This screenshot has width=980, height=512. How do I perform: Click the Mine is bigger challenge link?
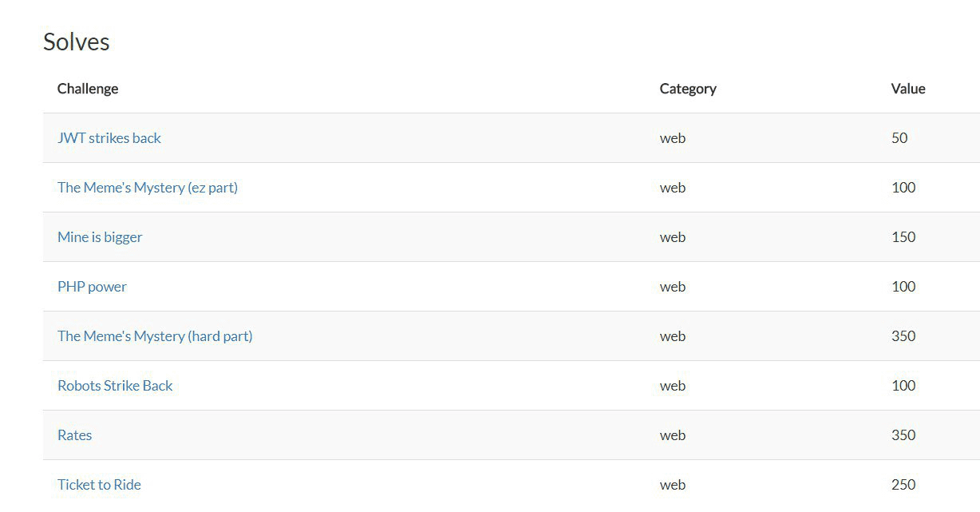tap(100, 237)
